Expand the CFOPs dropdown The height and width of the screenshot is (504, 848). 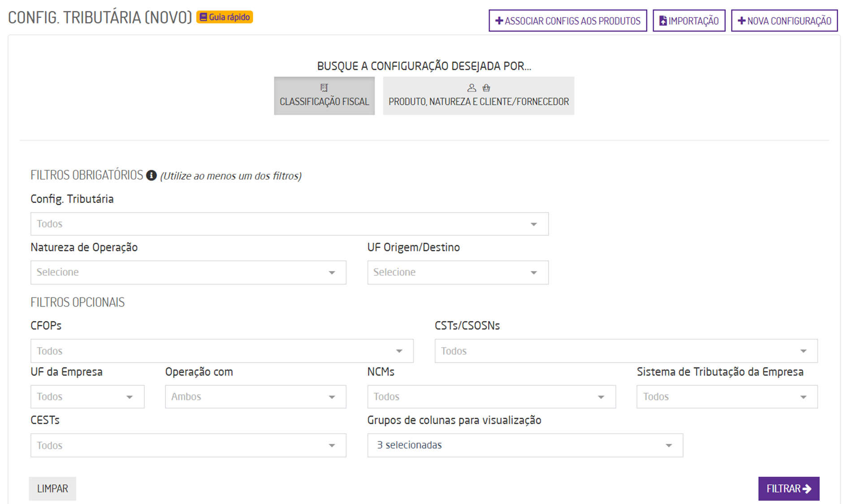pos(222,351)
